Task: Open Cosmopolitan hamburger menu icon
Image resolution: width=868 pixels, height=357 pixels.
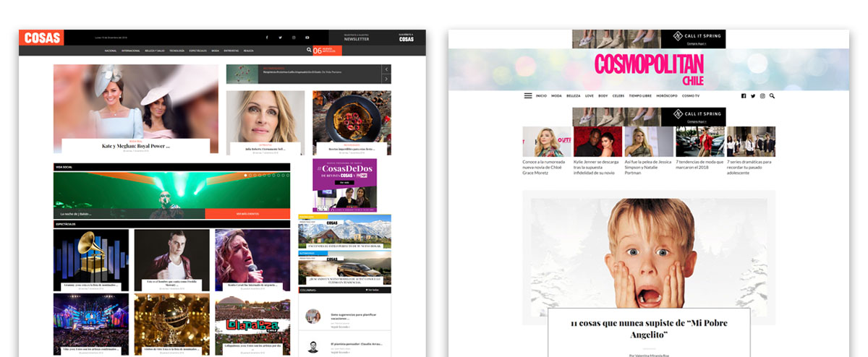Action: tap(528, 95)
